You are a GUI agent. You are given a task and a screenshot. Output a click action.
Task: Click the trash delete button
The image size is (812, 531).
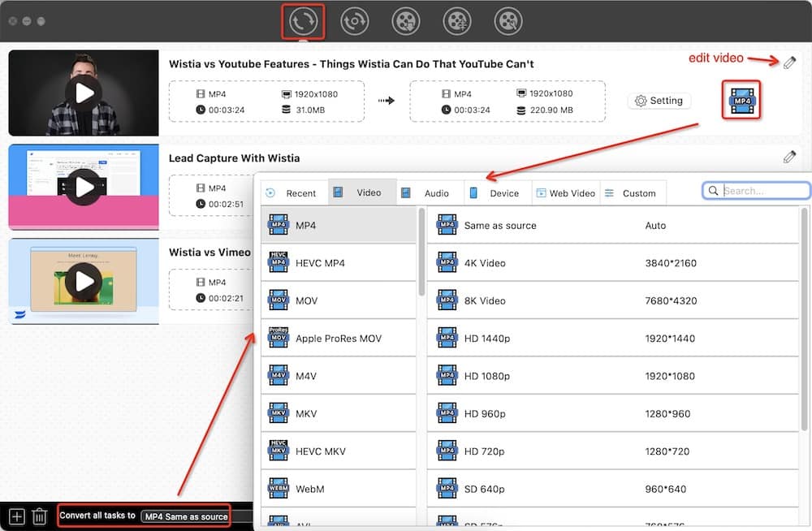click(39, 516)
